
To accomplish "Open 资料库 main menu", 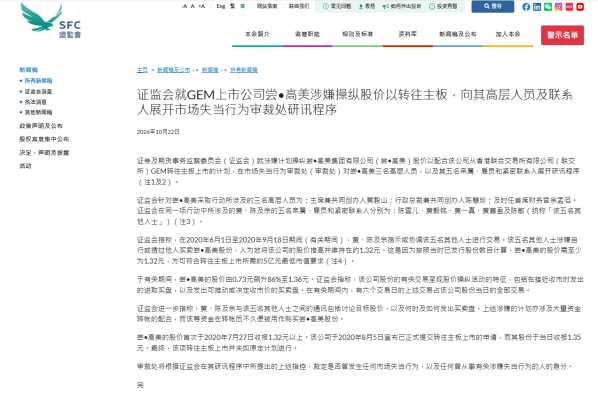I will click(x=408, y=34).
